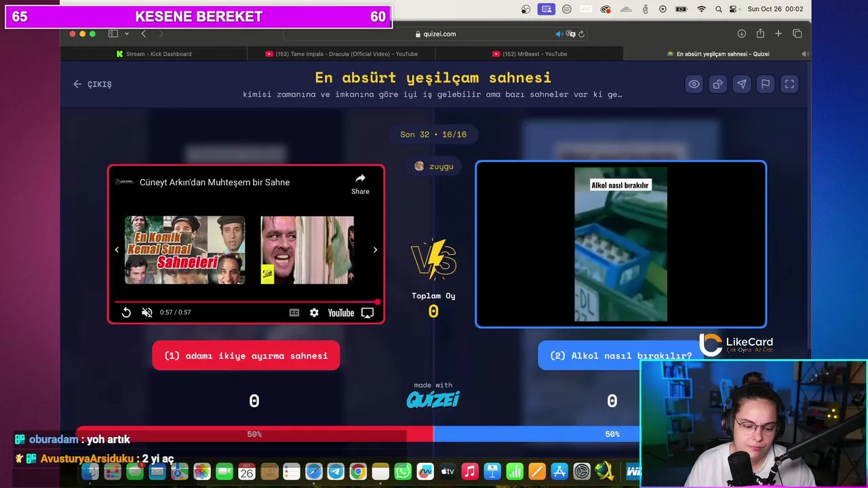
Task: Click the quizei.com address bar
Action: (x=435, y=34)
